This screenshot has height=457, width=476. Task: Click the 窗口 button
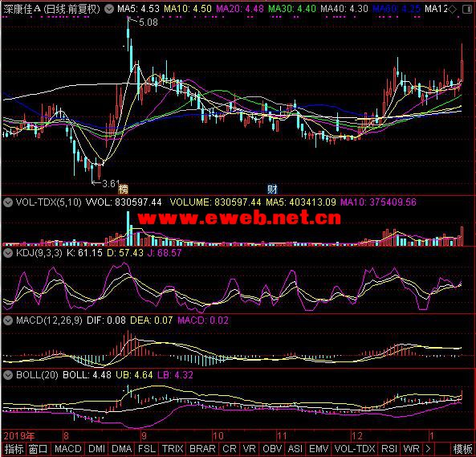(x=38, y=448)
